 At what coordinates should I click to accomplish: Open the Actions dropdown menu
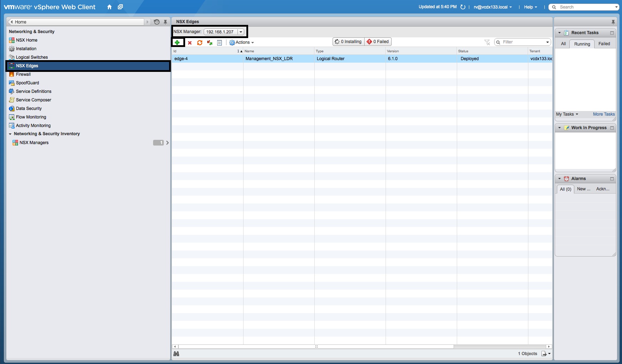pyautogui.click(x=242, y=42)
